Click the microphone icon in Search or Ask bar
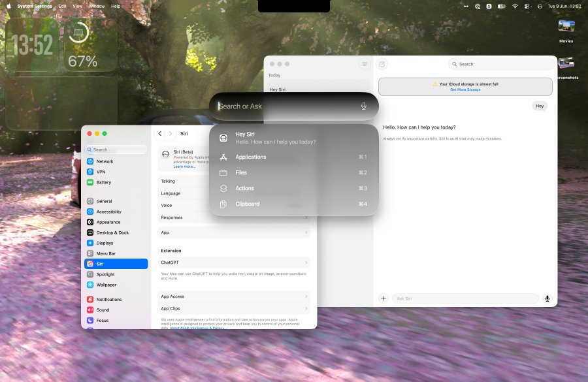The image size is (588, 382). pyautogui.click(x=363, y=106)
